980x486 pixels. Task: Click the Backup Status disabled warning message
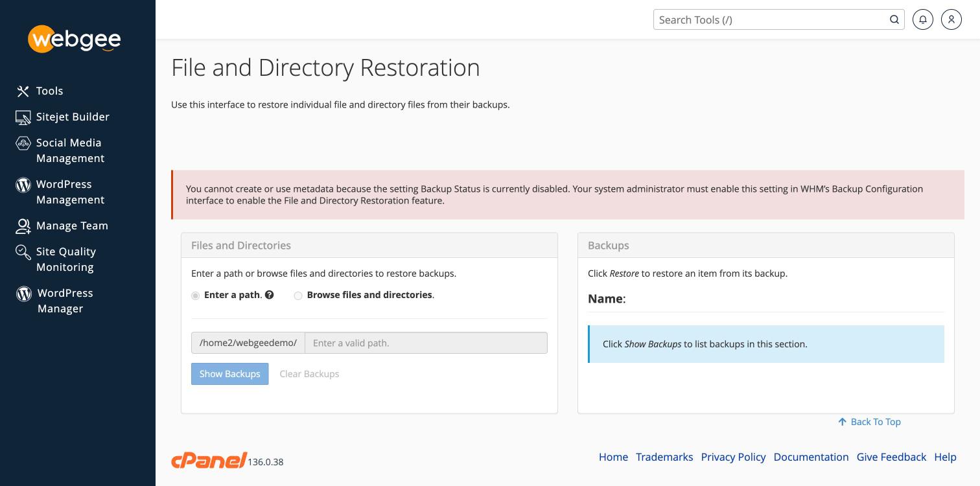click(x=568, y=195)
